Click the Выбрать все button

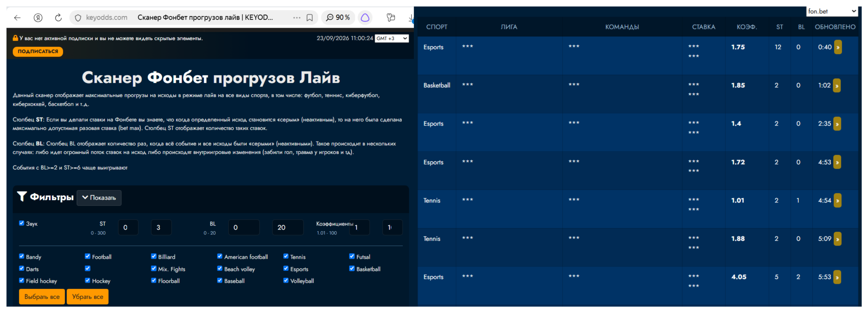[x=42, y=297]
